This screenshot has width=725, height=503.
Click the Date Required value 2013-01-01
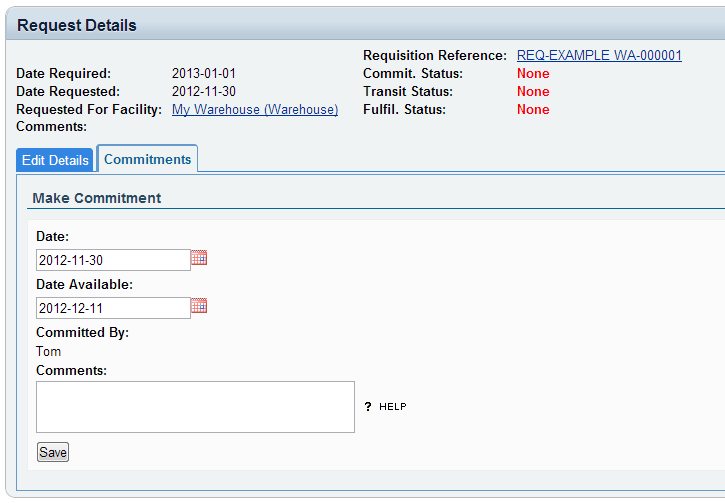[204, 73]
